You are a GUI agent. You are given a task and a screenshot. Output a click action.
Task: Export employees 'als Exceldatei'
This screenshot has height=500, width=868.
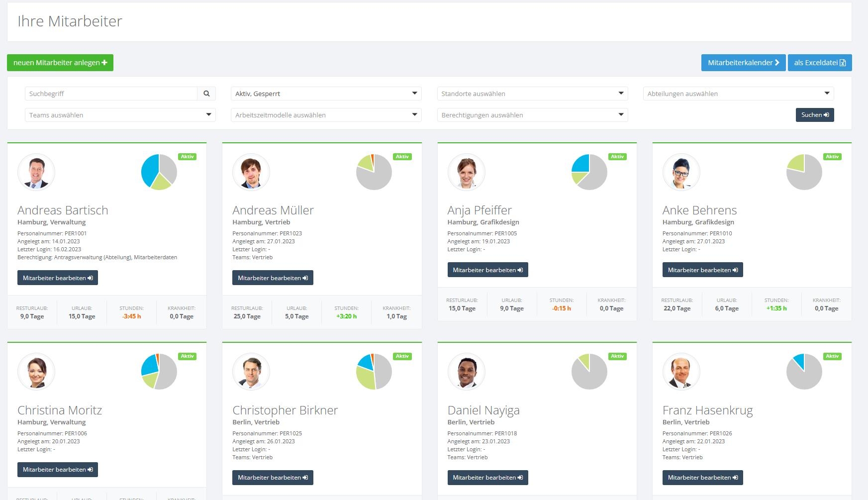[820, 63]
